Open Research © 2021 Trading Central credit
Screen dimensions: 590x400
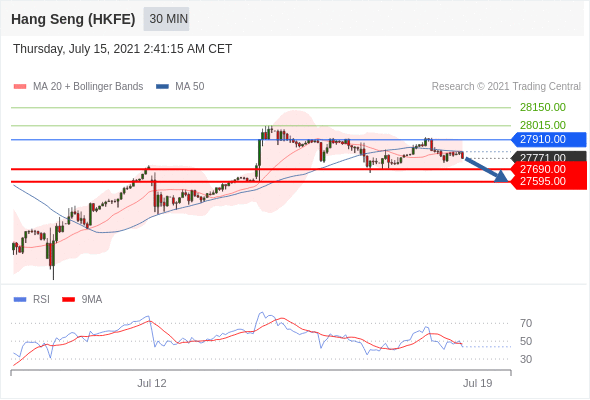click(506, 87)
